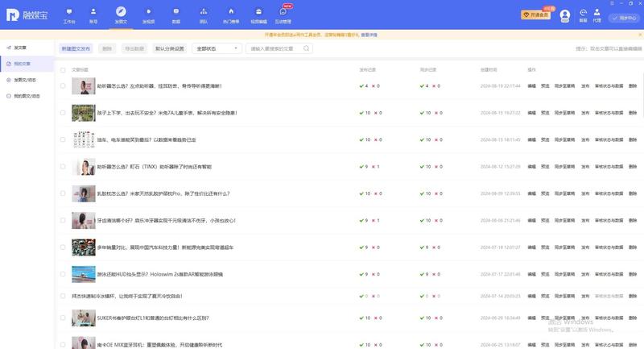The image size is (644, 349).
Task: Dismiss the yellow notice banner
Action: point(640,35)
